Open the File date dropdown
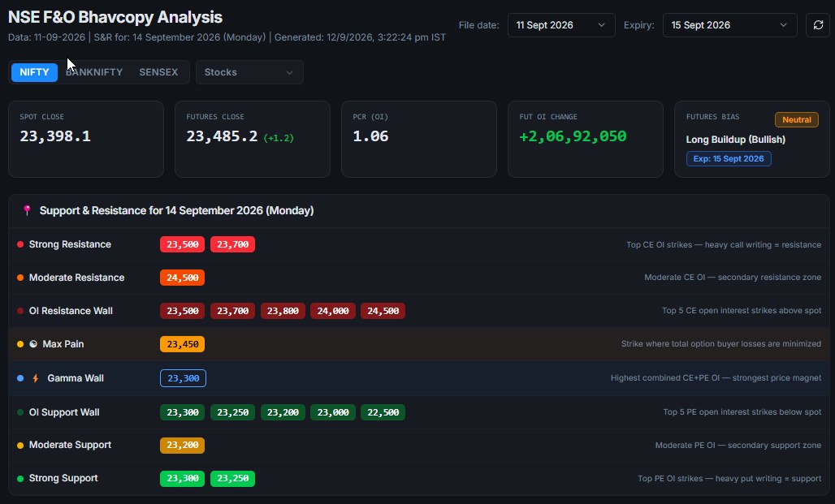The width and height of the screenshot is (835, 504). [x=561, y=25]
